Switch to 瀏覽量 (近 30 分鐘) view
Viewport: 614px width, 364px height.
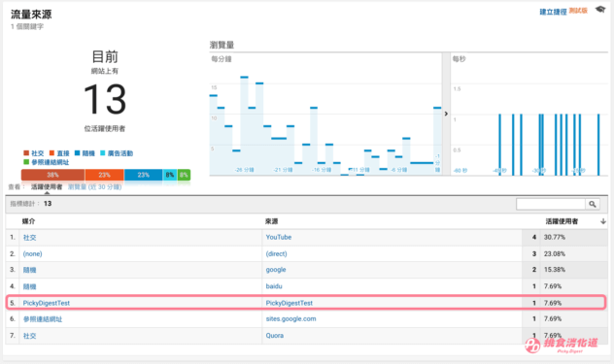(95, 186)
